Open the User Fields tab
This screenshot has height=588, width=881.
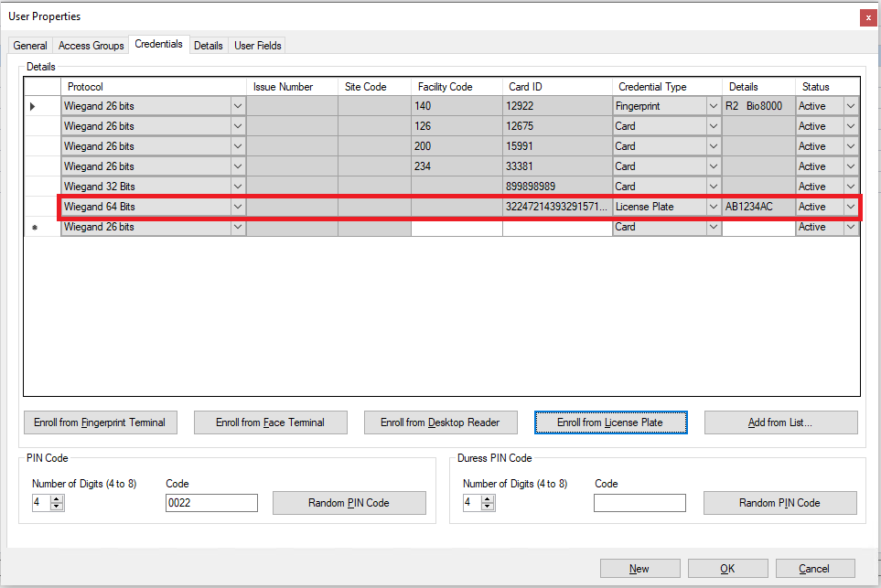(x=257, y=46)
